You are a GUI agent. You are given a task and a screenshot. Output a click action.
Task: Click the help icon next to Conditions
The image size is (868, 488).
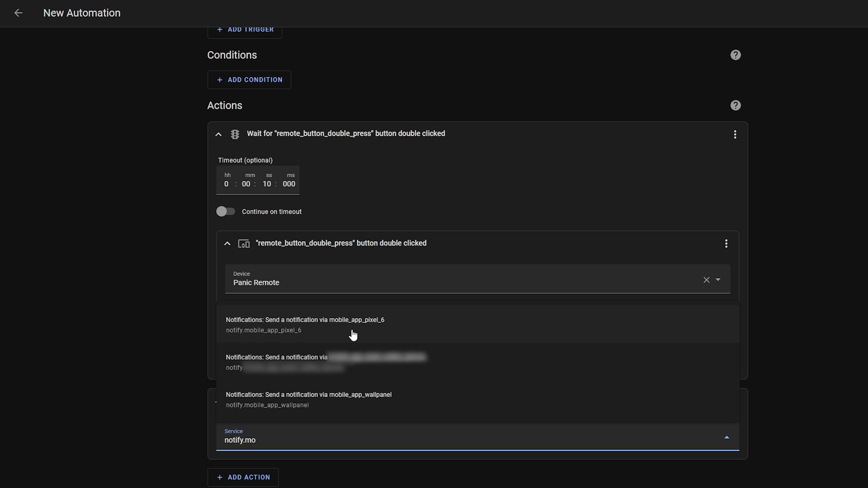click(x=735, y=55)
